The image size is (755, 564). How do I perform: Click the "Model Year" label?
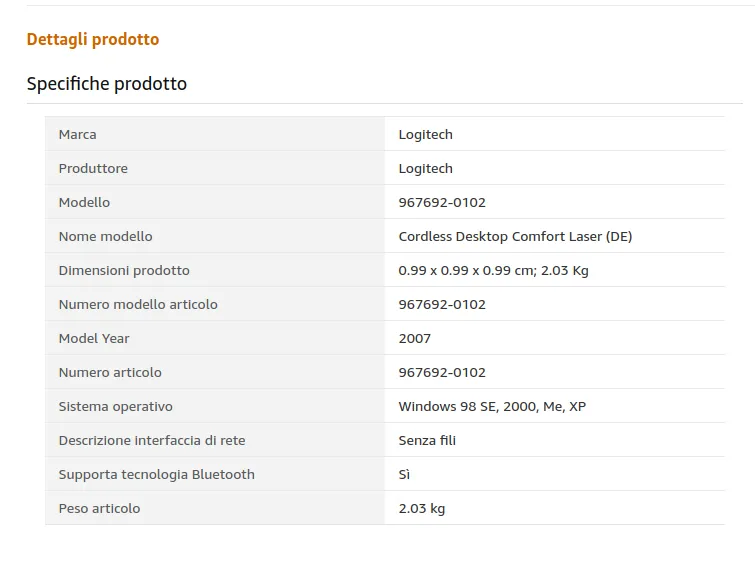tap(94, 339)
